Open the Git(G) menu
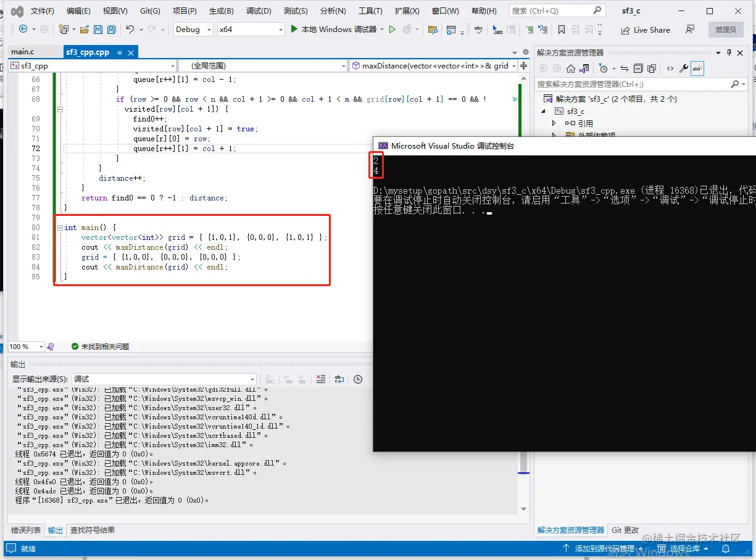 tap(150, 11)
